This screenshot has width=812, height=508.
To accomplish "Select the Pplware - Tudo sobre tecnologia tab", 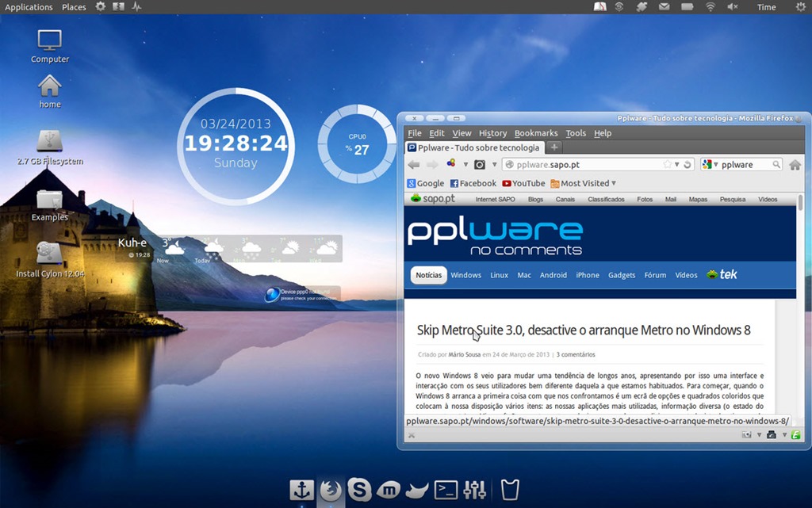I will (x=474, y=147).
